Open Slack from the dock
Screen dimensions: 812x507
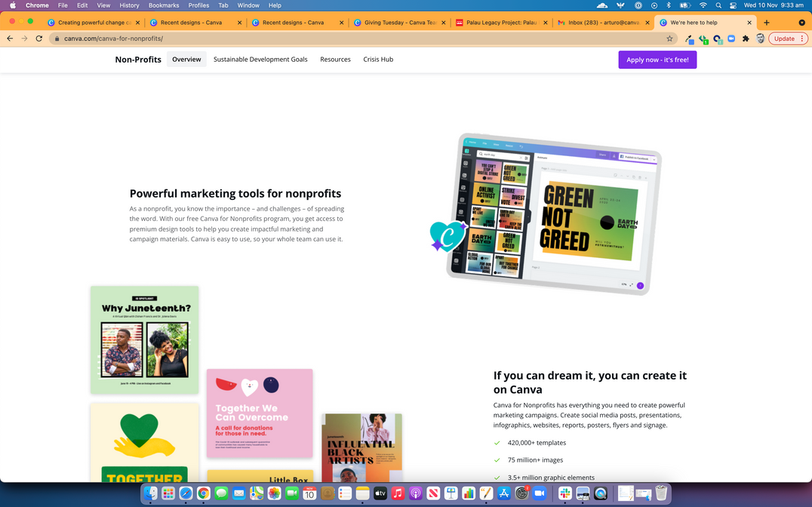[564, 493]
